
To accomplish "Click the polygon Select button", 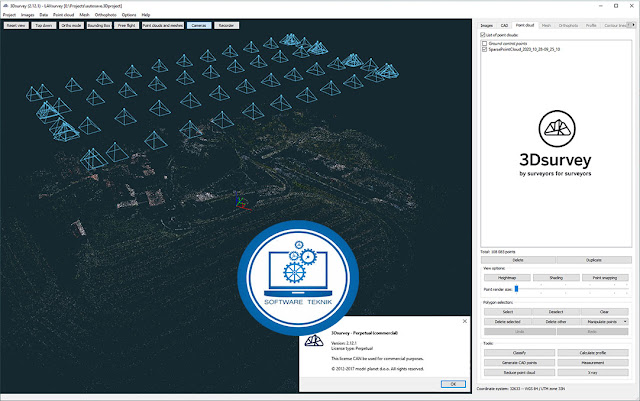I will point(508,312).
